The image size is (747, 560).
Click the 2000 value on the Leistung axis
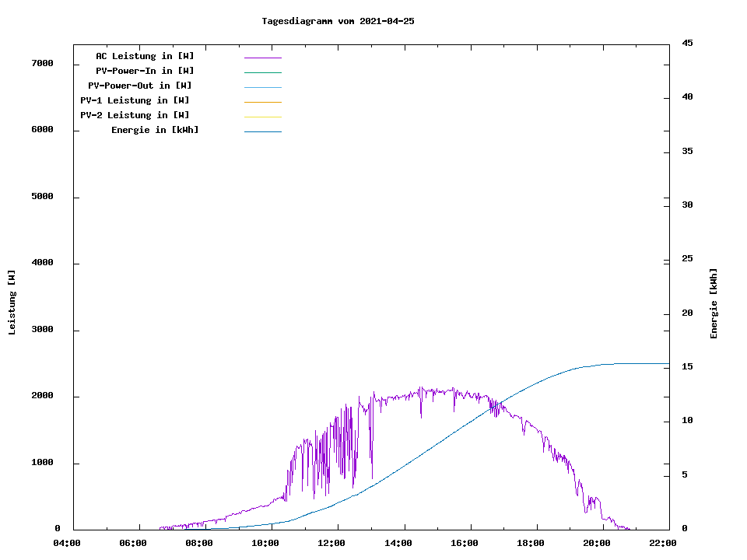tap(41, 397)
